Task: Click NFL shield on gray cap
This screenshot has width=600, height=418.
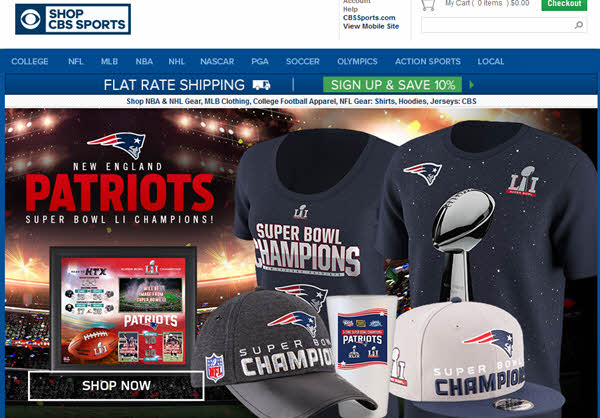Action: click(215, 367)
